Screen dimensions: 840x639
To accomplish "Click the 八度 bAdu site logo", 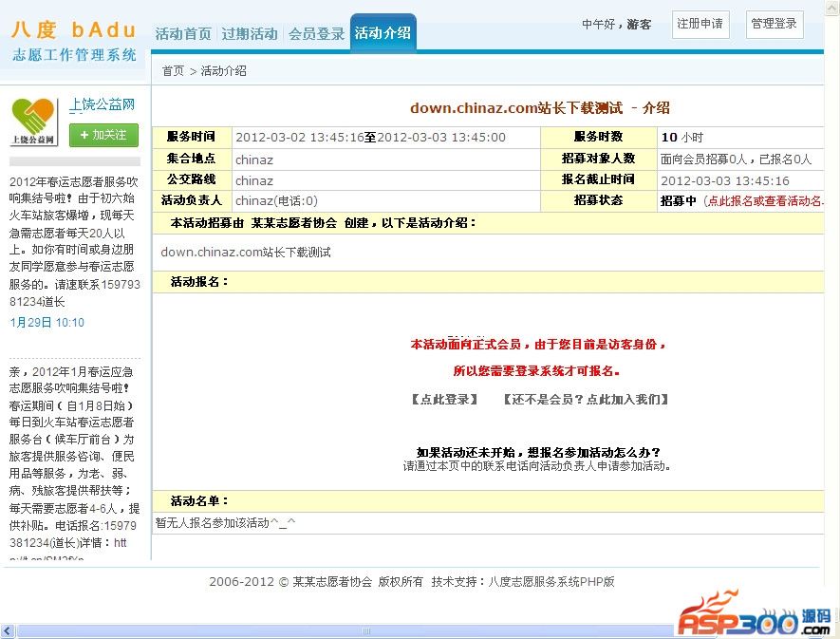I will coord(73,41).
